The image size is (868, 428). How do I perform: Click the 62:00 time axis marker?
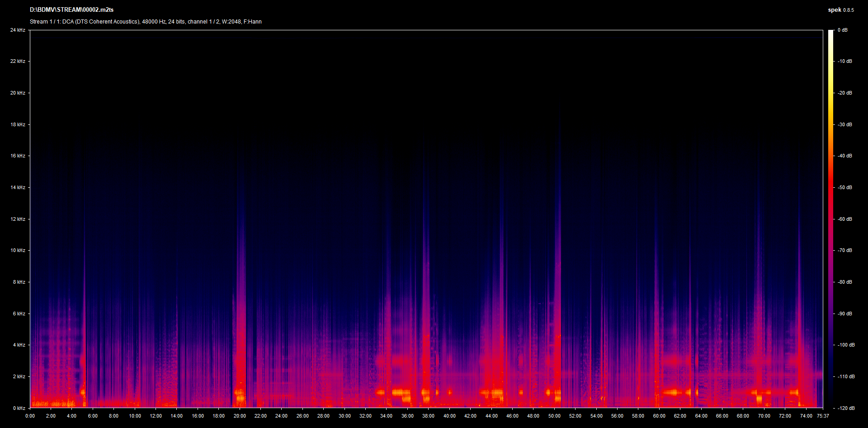[680, 416]
